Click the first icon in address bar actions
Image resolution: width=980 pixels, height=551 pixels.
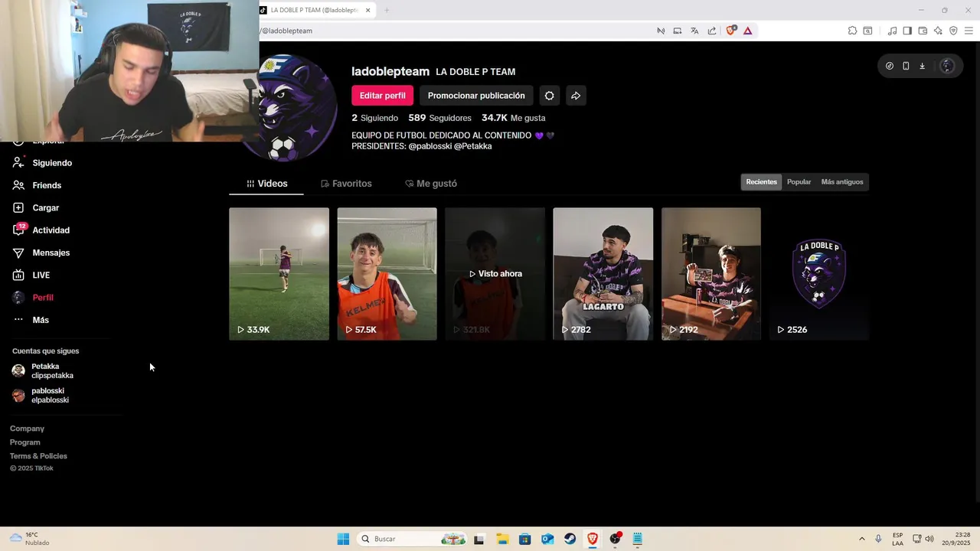(x=661, y=31)
